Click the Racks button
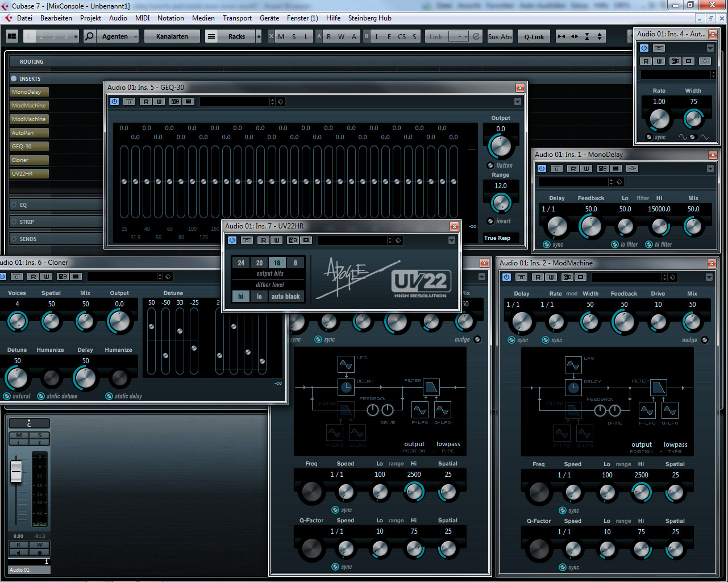728x582 pixels. pos(236,36)
